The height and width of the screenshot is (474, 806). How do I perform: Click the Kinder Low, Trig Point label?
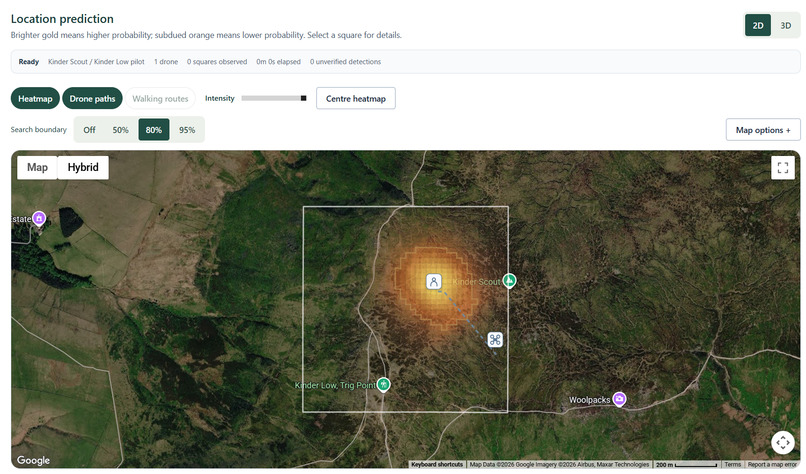click(335, 385)
